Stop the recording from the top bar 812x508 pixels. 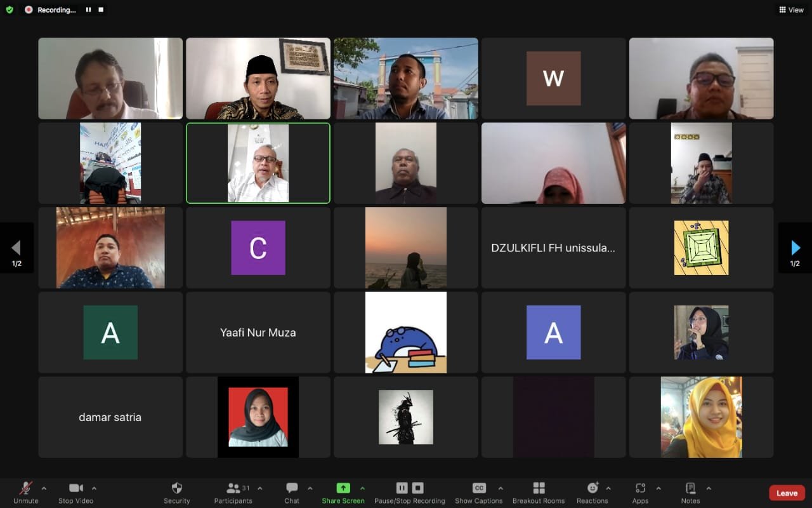pyautogui.click(x=101, y=10)
